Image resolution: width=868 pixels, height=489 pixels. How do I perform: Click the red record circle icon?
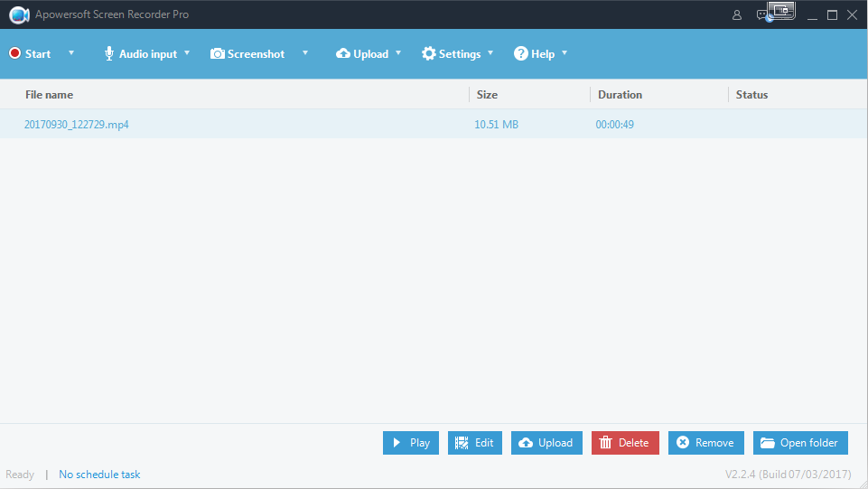pos(15,53)
